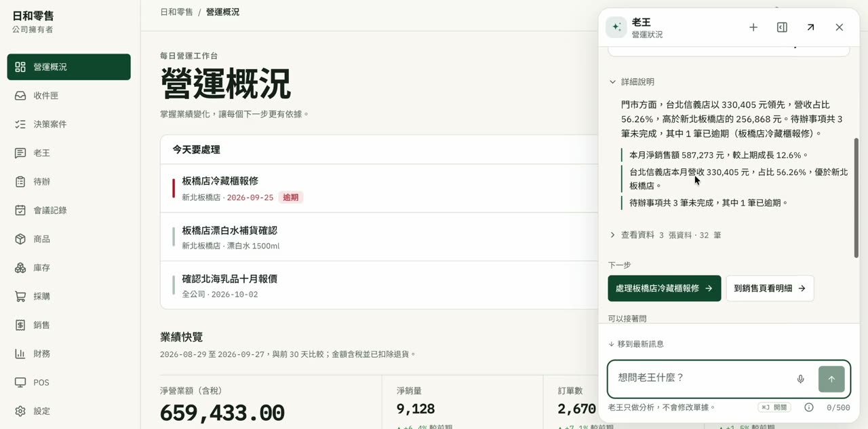Click 處理板橋店冷藏櫃報修 button
This screenshot has width=868, height=429.
(x=665, y=288)
